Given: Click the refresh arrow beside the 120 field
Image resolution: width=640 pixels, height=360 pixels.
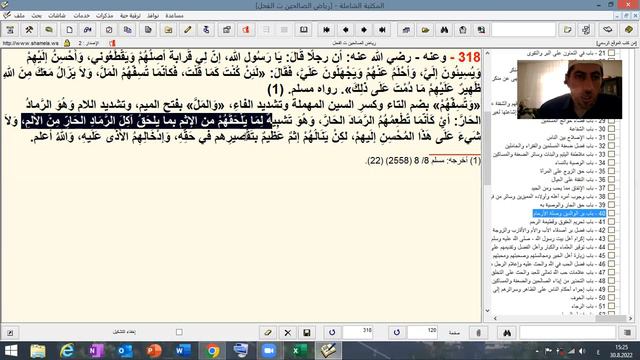Looking at the screenshot, I should click(x=397, y=333).
